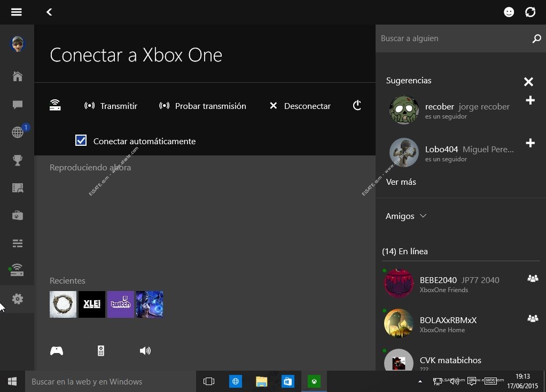This screenshot has height=392, width=546.
Task: Open console Connect icon in sidebar
Action: [17, 270]
